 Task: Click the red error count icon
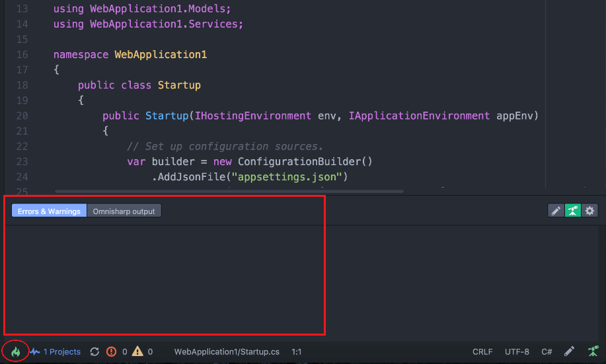coord(111,351)
